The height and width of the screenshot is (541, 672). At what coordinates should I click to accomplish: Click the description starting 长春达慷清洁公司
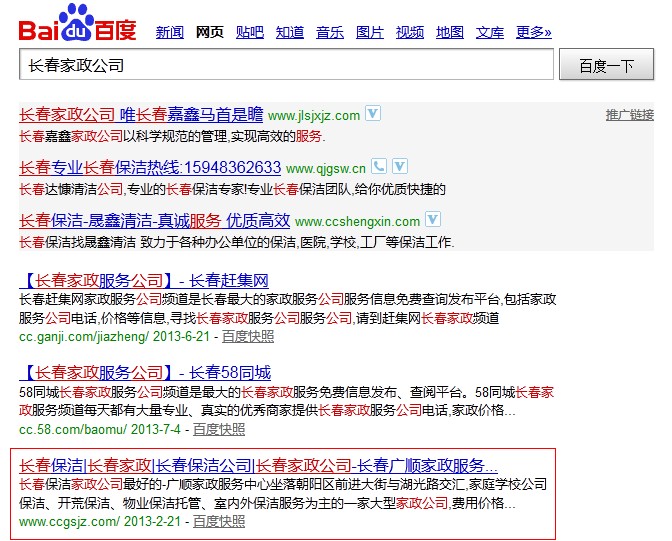coord(232,189)
